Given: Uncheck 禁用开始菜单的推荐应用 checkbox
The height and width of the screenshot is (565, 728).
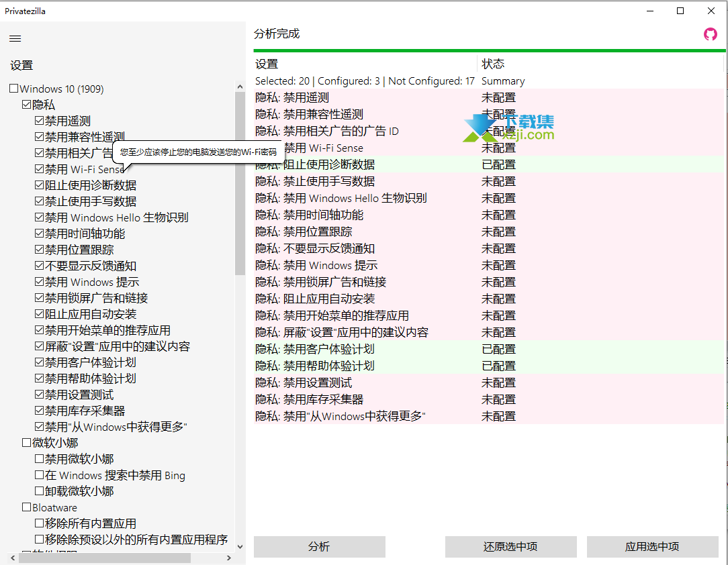Looking at the screenshot, I should (x=40, y=330).
